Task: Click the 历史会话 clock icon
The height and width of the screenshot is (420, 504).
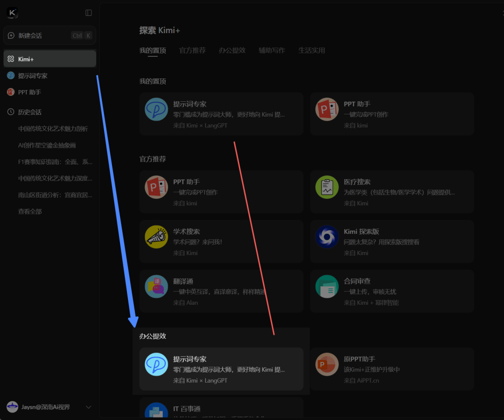Action: [x=11, y=112]
